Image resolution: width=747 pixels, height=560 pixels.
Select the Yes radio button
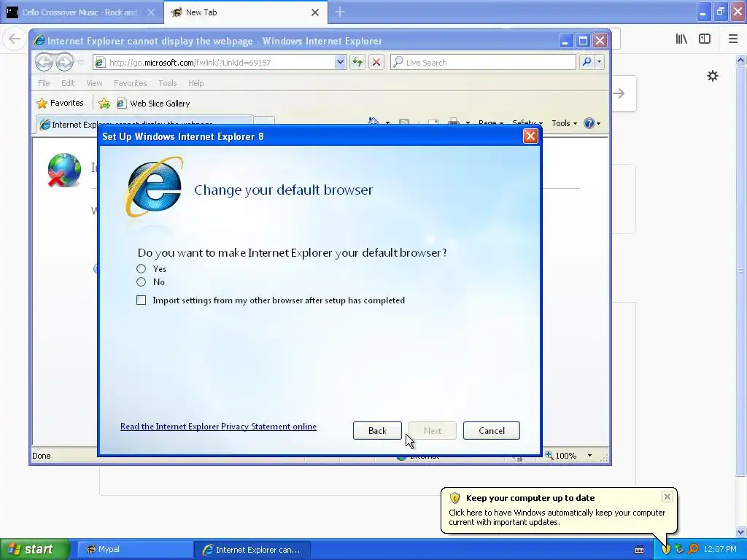coord(141,268)
